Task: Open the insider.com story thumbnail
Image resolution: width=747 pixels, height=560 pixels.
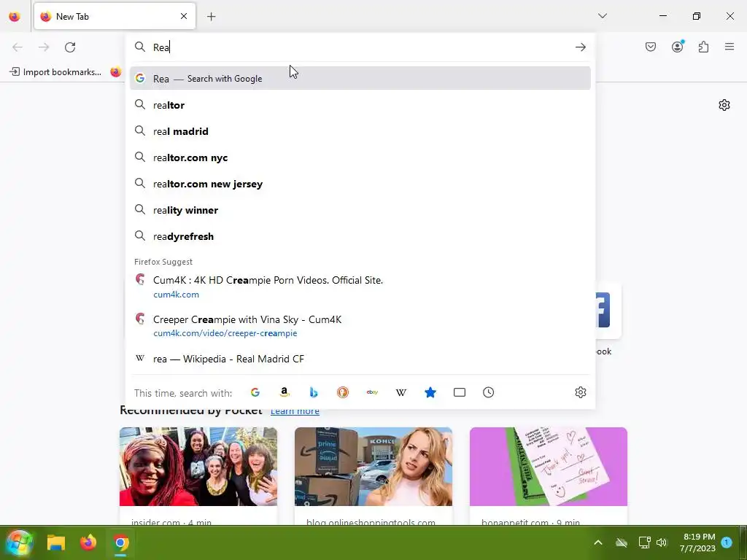Action: (198, 467)
